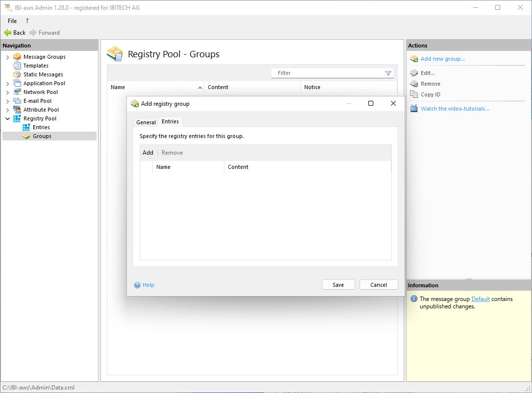532x393 pixels.
Task: Click the blue Help question icon
Action: pyautogui.click(x=137, y=285)
